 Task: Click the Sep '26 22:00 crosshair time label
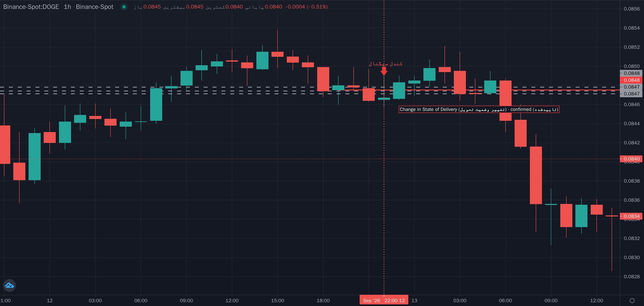click(384, 300)
